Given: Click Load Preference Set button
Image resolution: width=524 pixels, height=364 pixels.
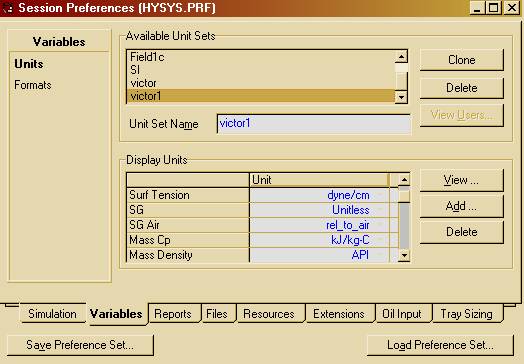Looking at the screenshot, I should [x=440, y=345].
